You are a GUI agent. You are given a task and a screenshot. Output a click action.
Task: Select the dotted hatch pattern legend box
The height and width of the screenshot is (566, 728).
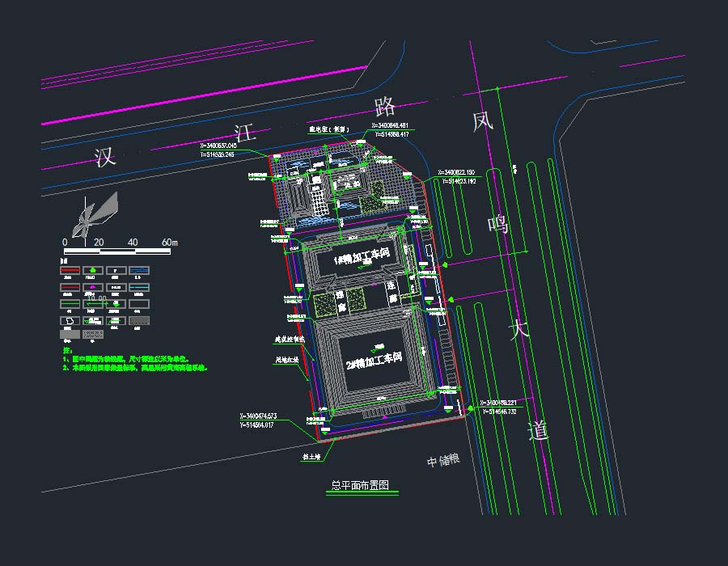(95, 332)
